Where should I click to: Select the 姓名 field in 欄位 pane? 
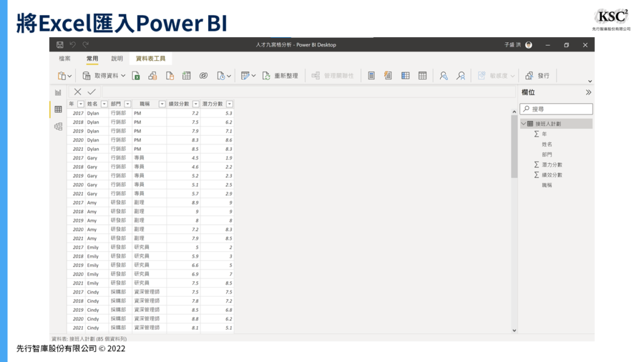[547, 144]
